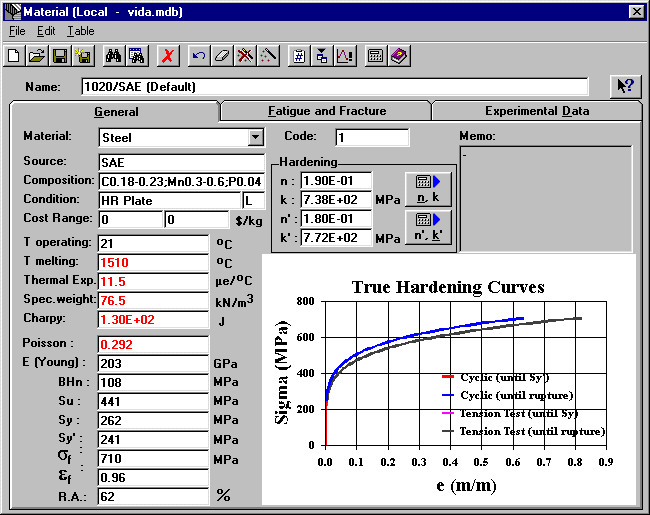This screenshot has height=515, width=650.
Task: Click the New material document icon
Action: (x=15, y=56)
